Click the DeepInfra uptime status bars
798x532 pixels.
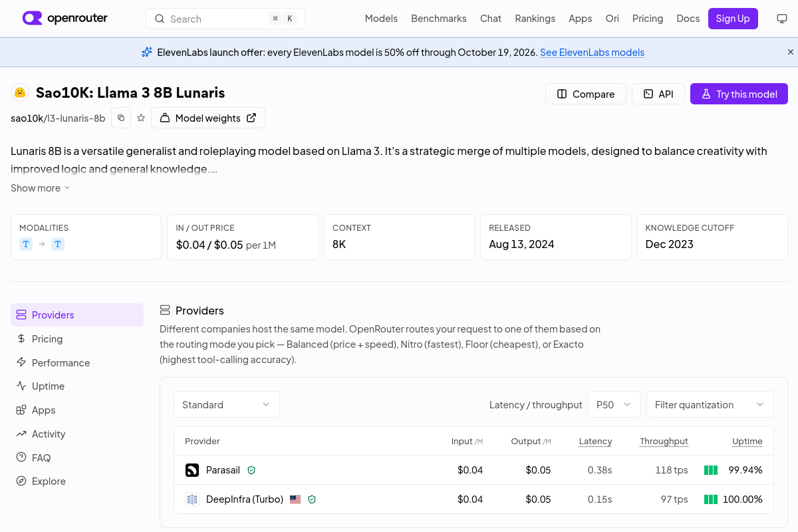coord(711,499)
